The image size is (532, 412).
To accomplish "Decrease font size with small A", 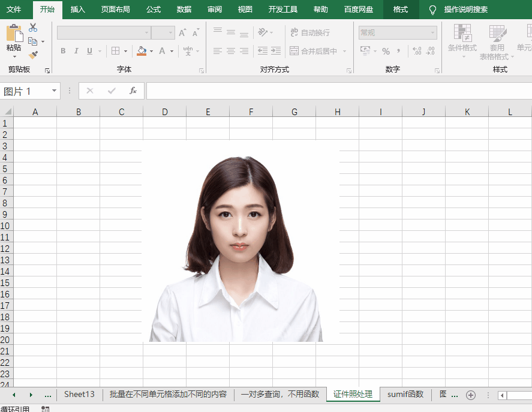I will coord(196,32).
